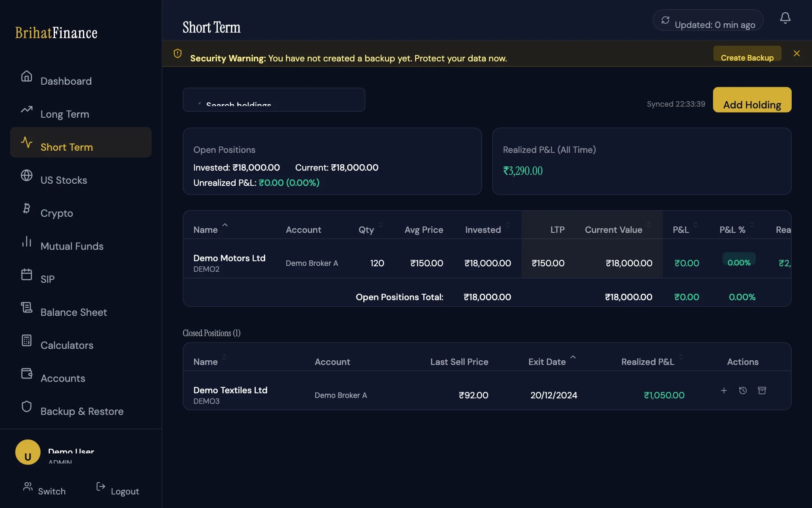Click the Dashboard home icon
This screenshot has width=812, height=508.
[27, 76]
